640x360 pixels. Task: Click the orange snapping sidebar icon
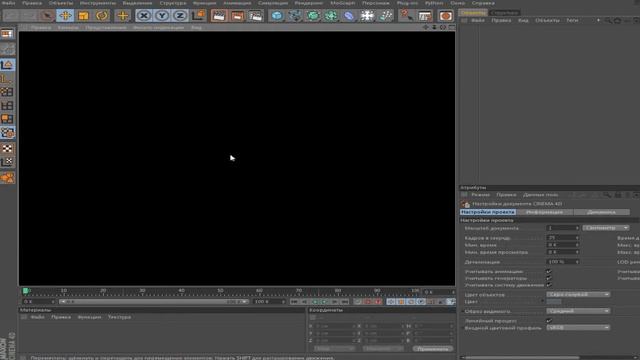tap(7, 178)
